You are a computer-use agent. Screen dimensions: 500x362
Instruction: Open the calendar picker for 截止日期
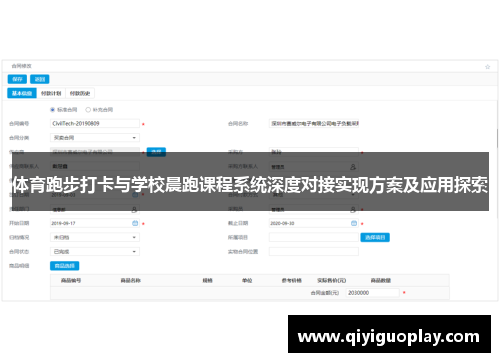tap(354, 223)
